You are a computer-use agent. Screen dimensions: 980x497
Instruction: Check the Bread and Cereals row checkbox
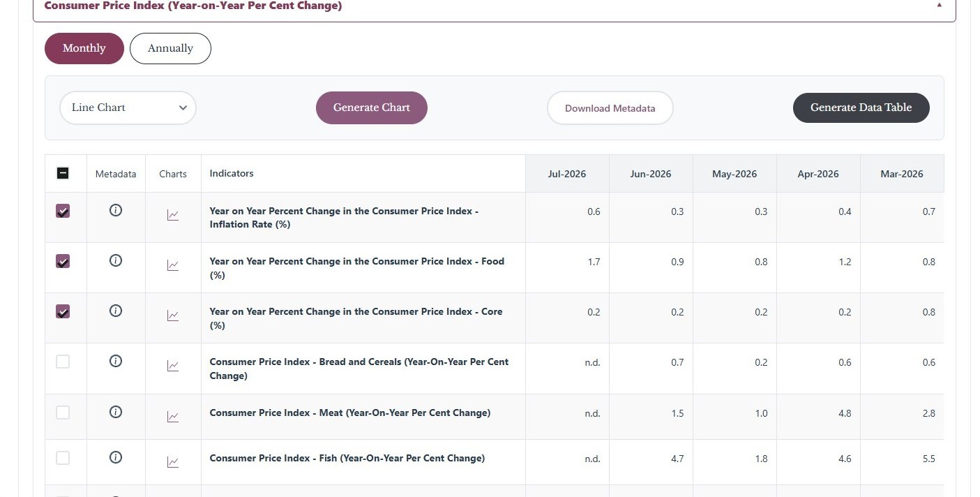coord(63,362)
